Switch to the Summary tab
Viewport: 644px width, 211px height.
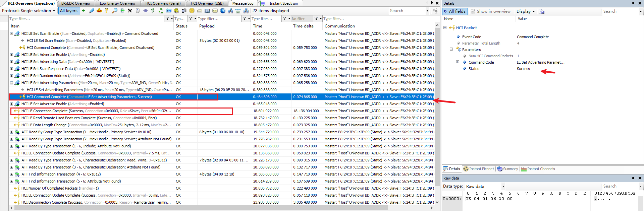(x=507, y=169)
